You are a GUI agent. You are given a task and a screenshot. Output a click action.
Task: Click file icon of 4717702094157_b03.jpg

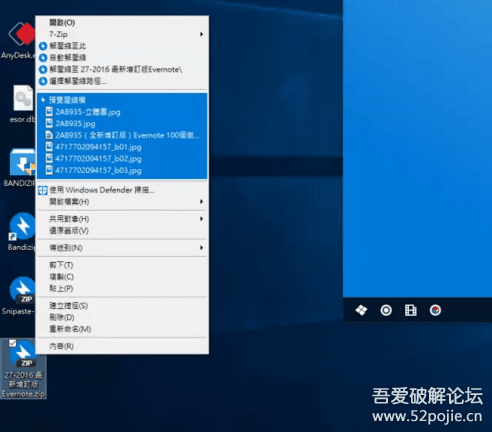pyautogui.click(x=49, y=170)
